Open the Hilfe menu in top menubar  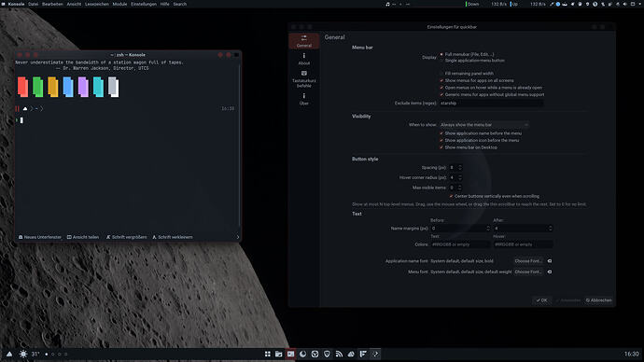tap(164, 4)
